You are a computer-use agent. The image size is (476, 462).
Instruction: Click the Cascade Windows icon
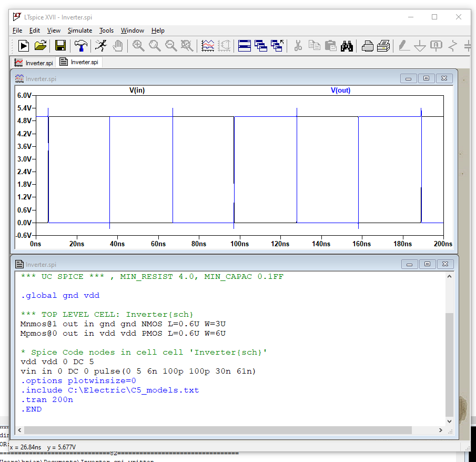[x=261, y=46]
